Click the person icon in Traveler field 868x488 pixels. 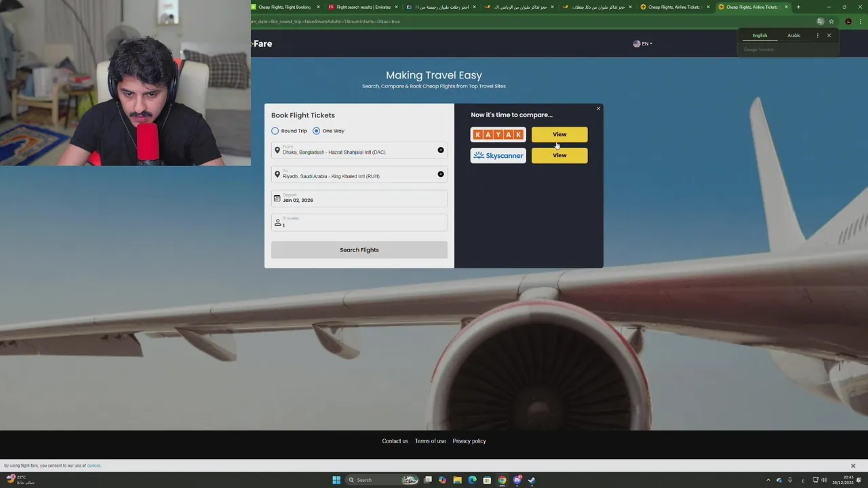coord(277,222)
